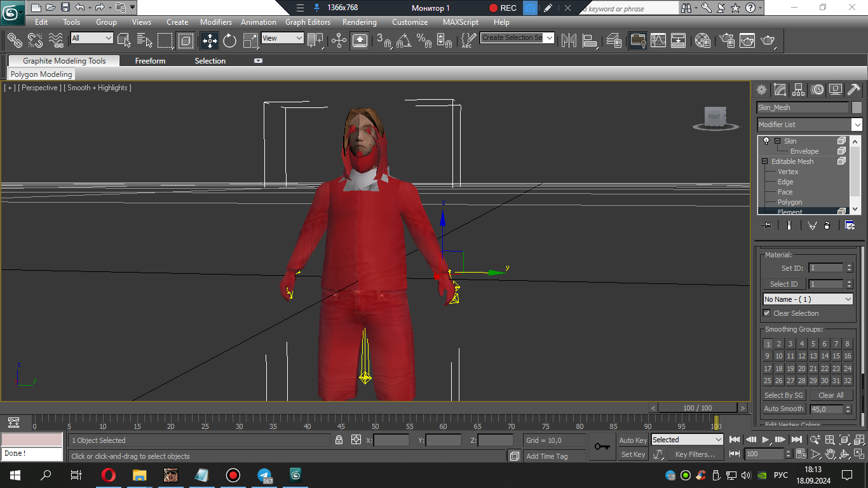Collapse the Editable Mesh tree node
The image size is (868, 488).
765,161
